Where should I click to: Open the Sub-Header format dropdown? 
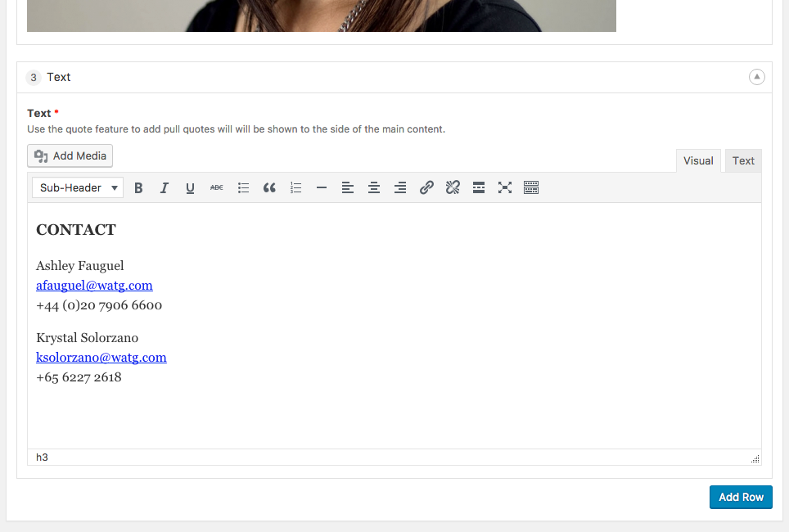[x=78, y=188]
